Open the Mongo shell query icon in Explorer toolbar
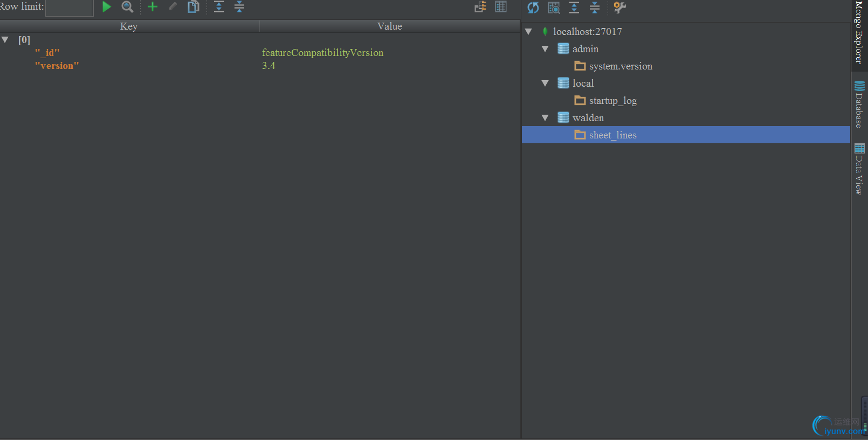 coord(554,8)
